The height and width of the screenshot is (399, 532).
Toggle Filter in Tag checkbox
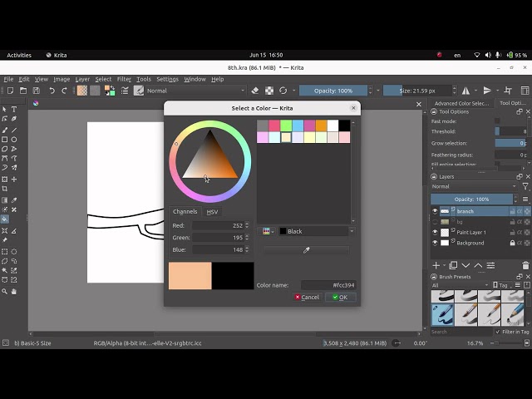pyautogui.click(x=498, y=332)
